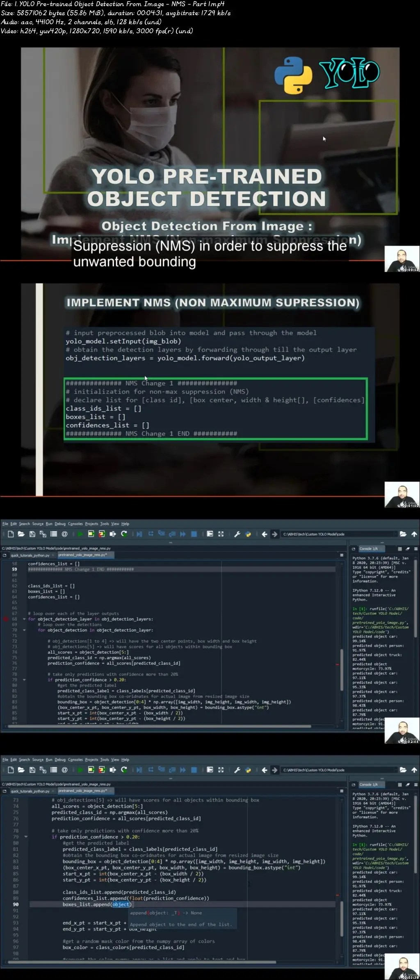The image size is (420, 980).
Task: Click Open file folder icon in upper Spyder frame
Action: 21,534
